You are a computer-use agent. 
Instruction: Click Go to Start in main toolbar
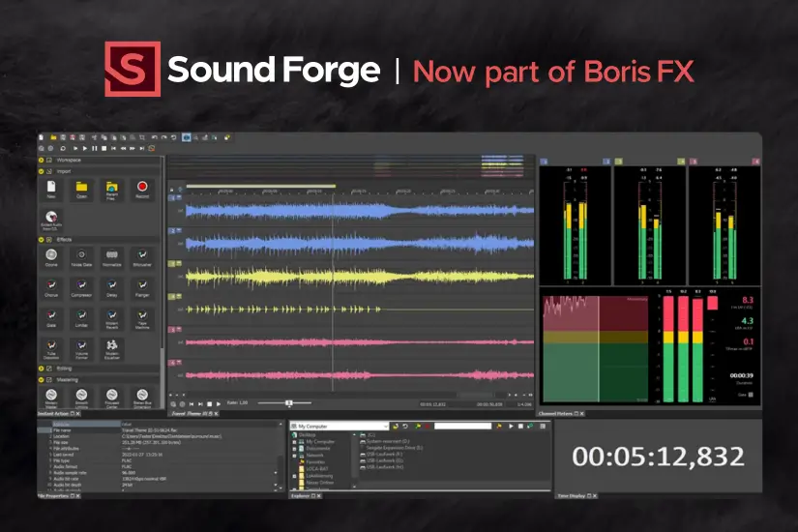113,148
